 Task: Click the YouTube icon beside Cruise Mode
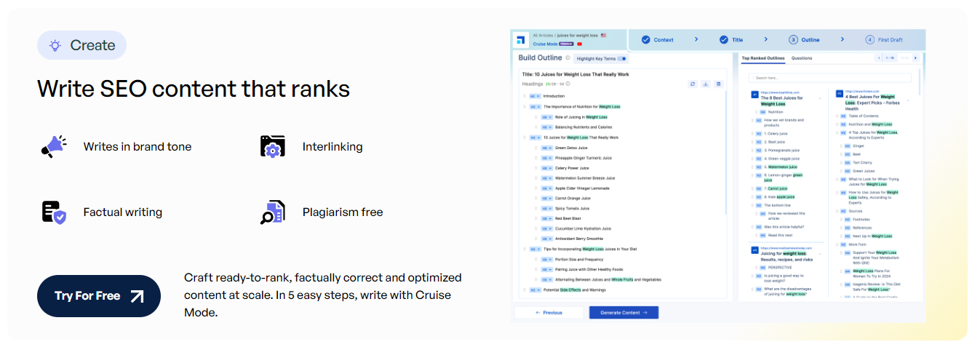point(579,44)
